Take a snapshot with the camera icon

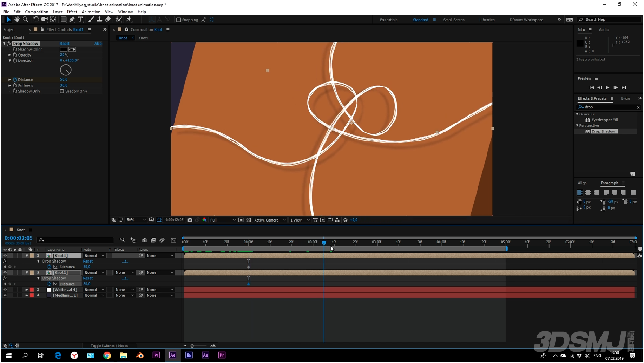point(190,220)
